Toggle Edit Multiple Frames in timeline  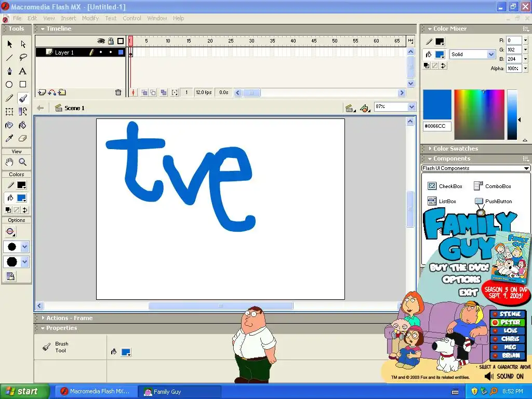(164, 92)
